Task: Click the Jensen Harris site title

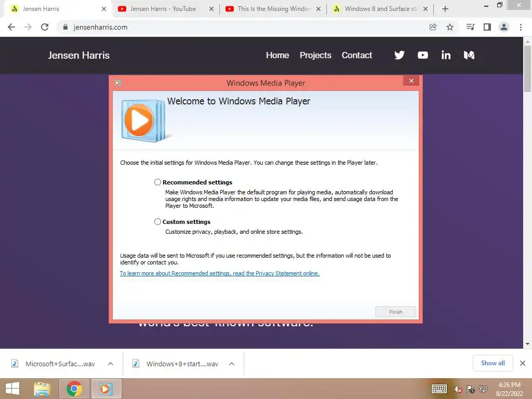Action: [79, 55]
